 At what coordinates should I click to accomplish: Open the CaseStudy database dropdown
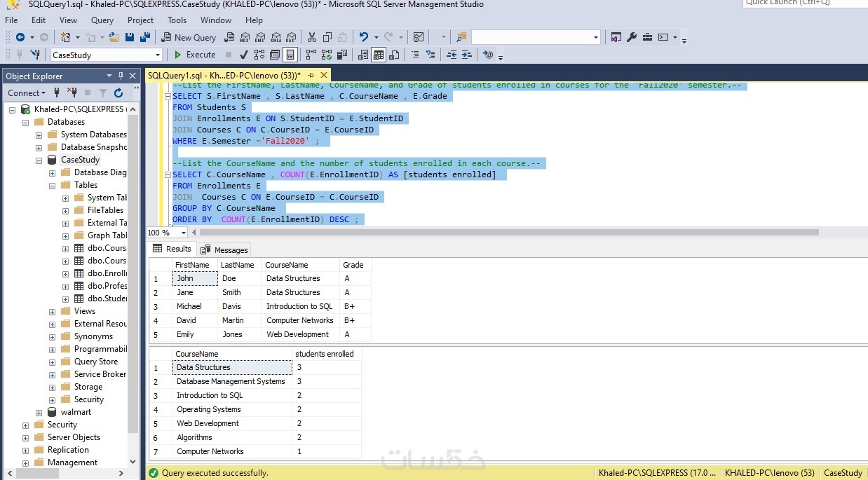pyautogui.click(x=157, y=55)
